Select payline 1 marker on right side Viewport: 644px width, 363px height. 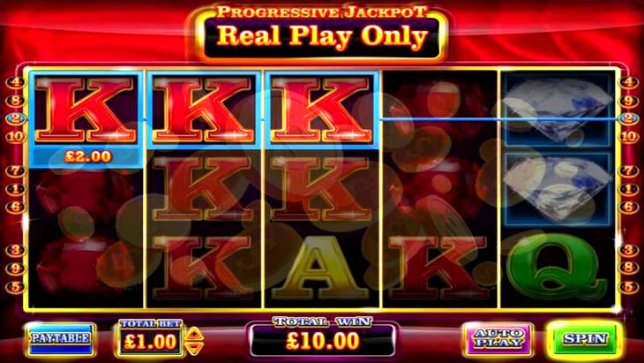[628, 189]
